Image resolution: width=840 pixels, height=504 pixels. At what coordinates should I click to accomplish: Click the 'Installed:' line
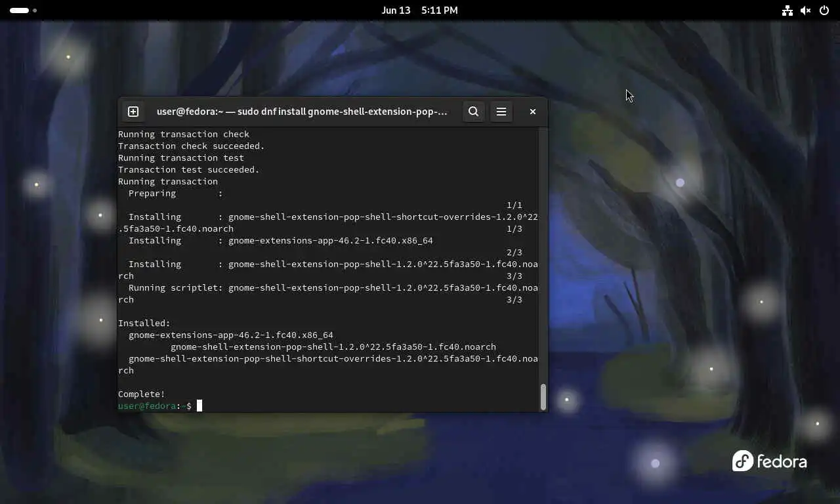pyautogui.click(x=144, y=323)
